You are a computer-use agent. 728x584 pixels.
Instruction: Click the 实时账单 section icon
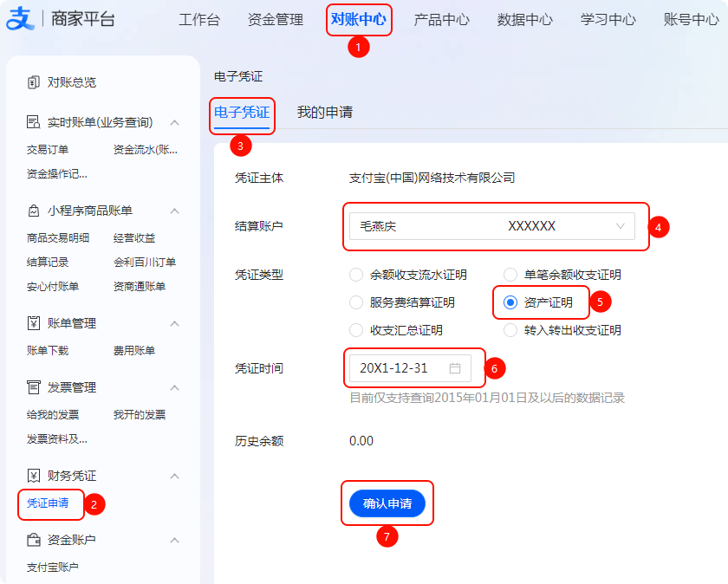coord(34,122)
